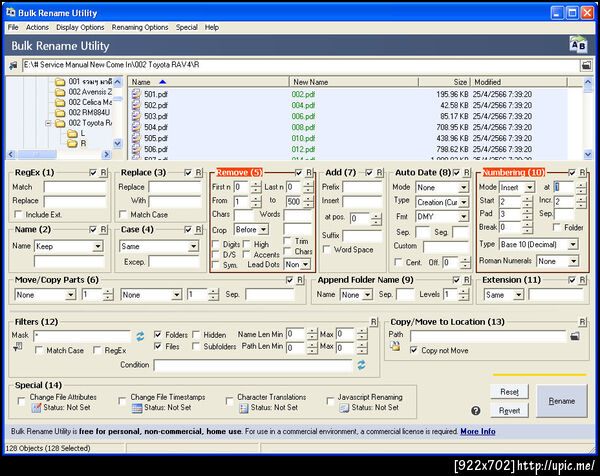600x476 pixels.
Task: Open the Renaming Options menu
Action: coord(140,27)
